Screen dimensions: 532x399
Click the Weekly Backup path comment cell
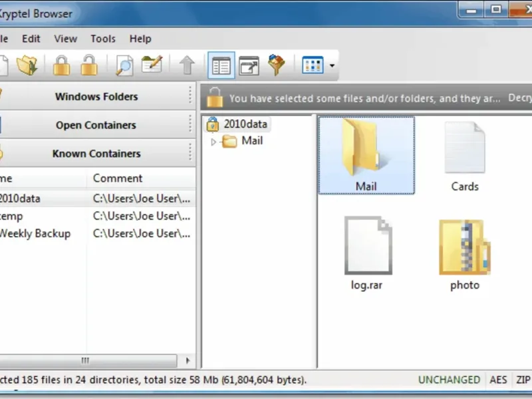tap(141, 233)
